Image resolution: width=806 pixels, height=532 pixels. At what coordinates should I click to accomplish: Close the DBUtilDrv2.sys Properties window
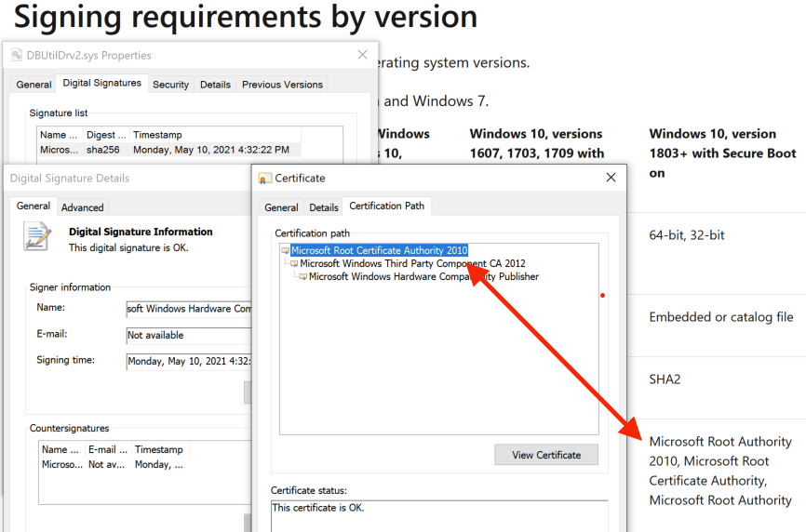pos(363,56)
